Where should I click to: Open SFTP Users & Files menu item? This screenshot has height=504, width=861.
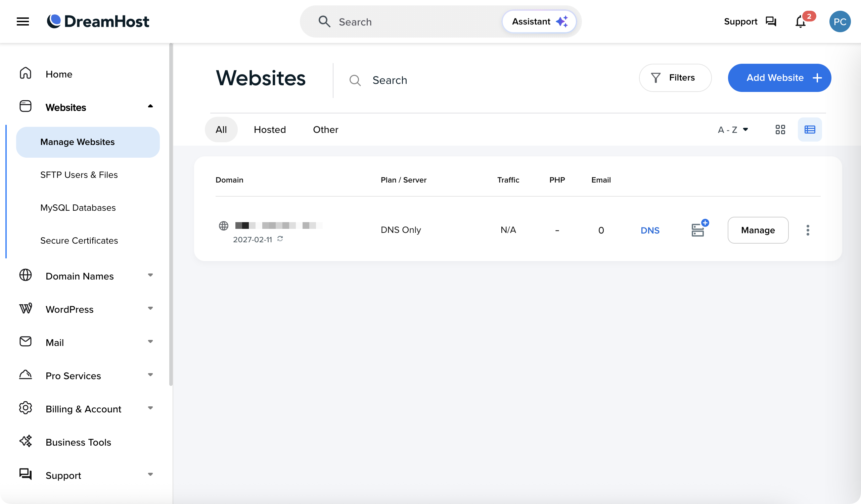tap(79, 175)
